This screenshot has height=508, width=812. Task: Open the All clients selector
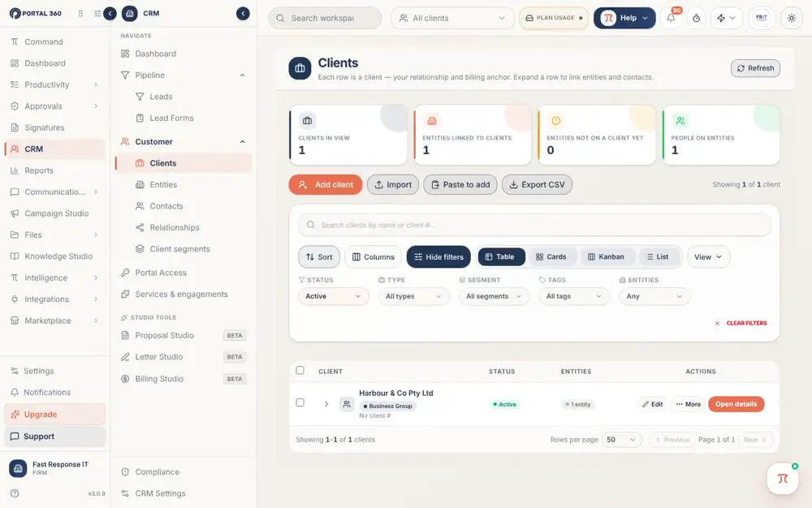[x=452, y=18]
